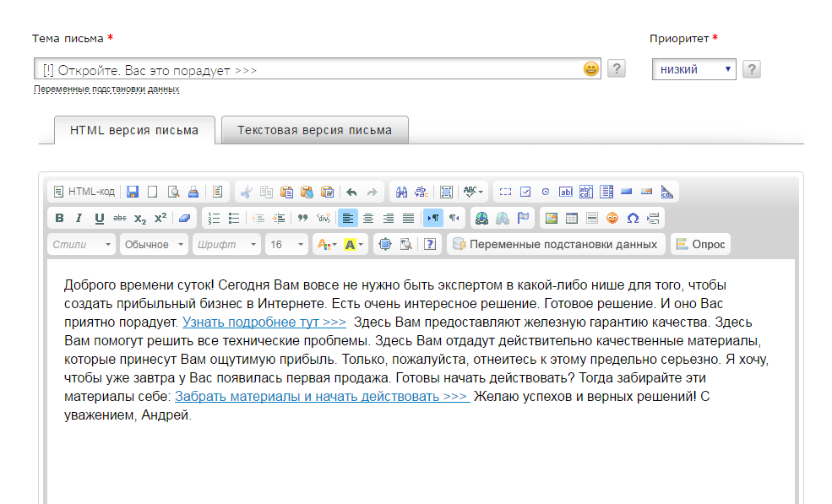Toggle Bold formatting
This screenshot has height=504, width=832.
[x=59, y=218]
